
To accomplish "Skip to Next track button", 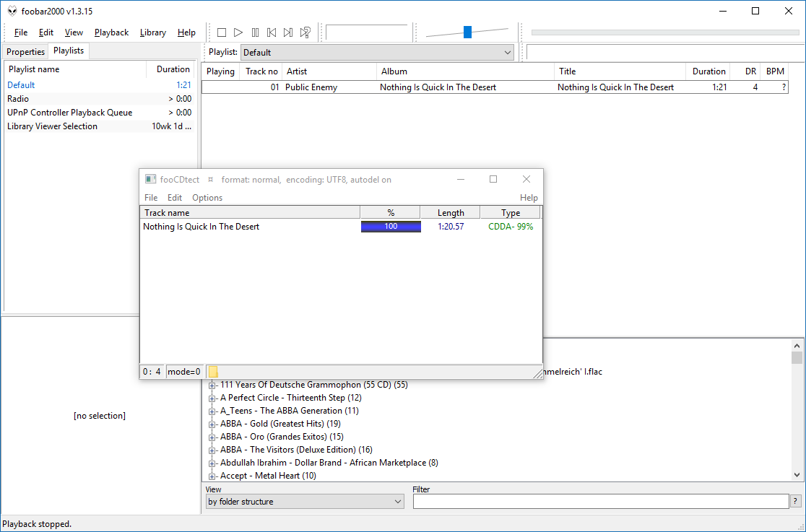I will point(288,32).
